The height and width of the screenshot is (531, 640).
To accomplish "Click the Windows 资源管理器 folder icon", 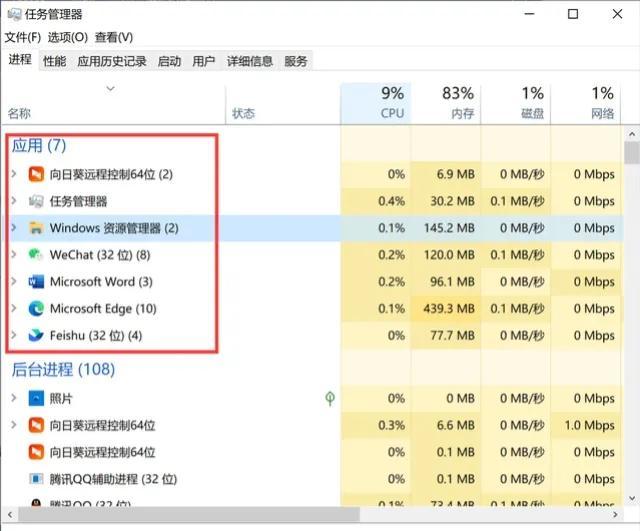I will (37, 228).
